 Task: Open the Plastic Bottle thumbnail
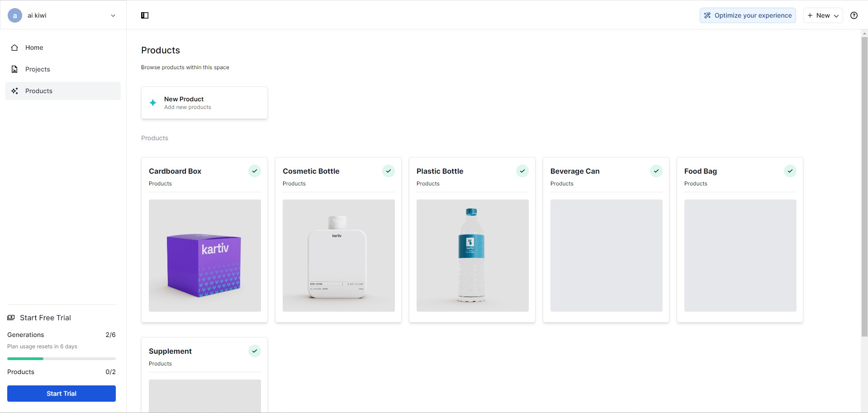[473, 256]
